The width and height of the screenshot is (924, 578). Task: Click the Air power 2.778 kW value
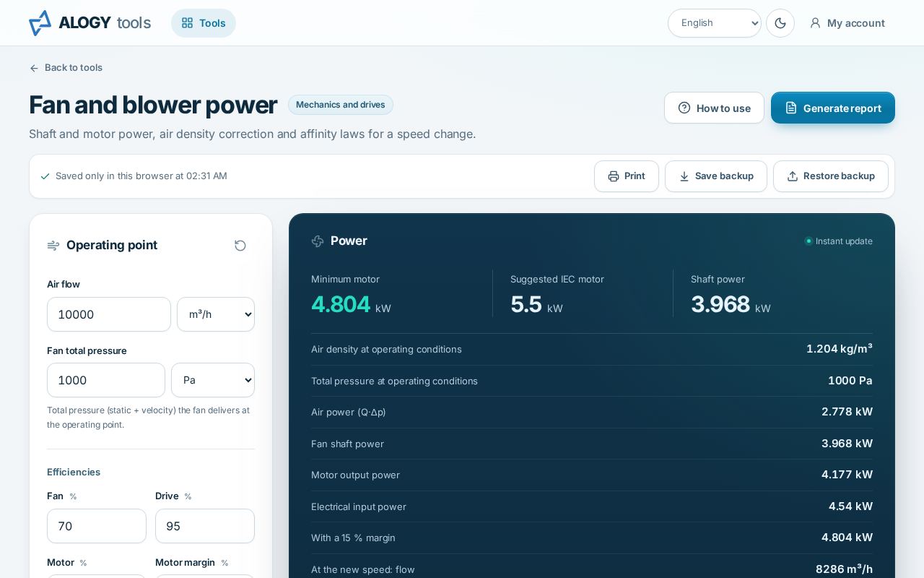click(847, 412)
